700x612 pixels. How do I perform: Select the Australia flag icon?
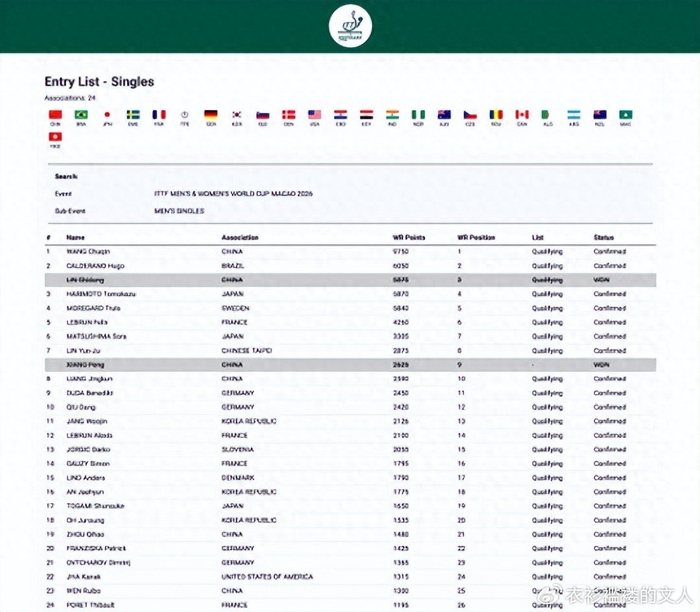(444, 115)
